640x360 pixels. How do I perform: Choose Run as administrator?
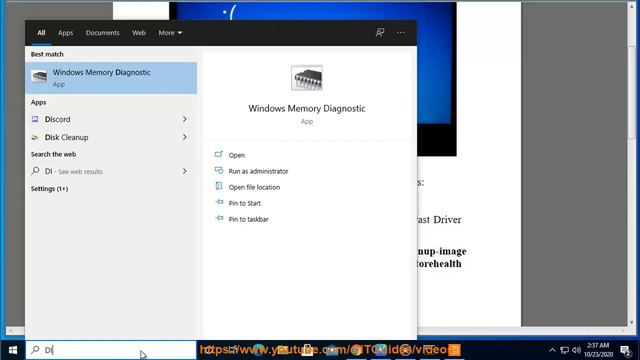[258, 171]
